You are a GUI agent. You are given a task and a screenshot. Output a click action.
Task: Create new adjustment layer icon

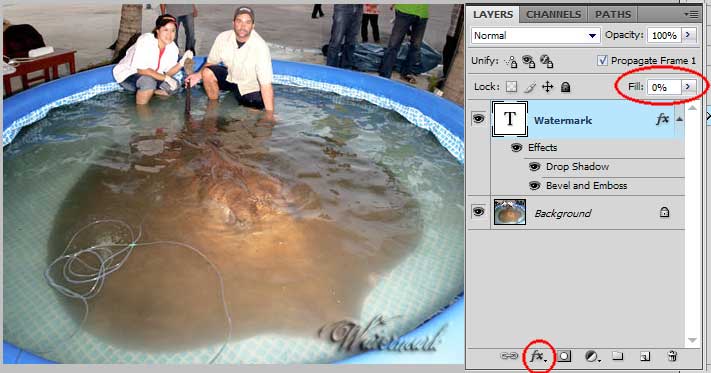click(592, 356)
